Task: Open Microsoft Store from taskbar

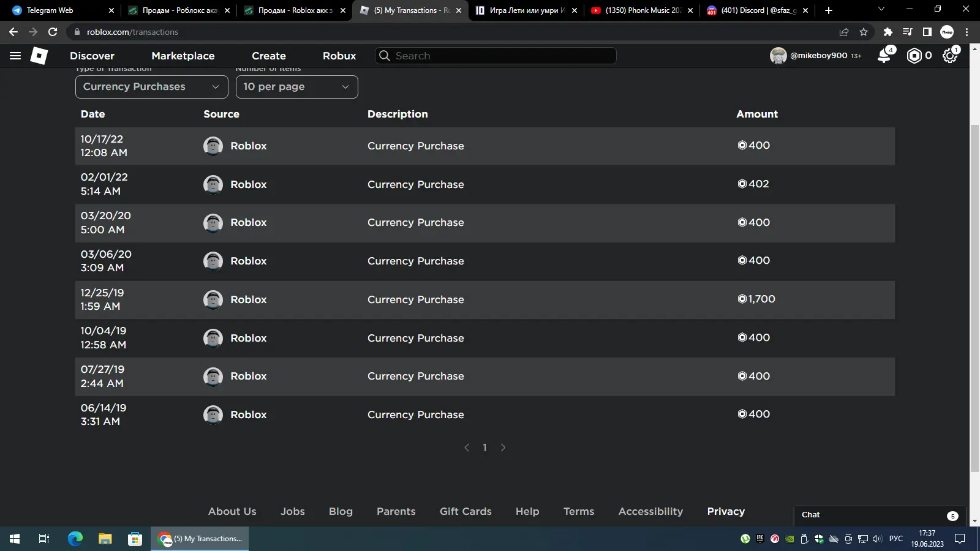Action: click(x=135, y=539)
